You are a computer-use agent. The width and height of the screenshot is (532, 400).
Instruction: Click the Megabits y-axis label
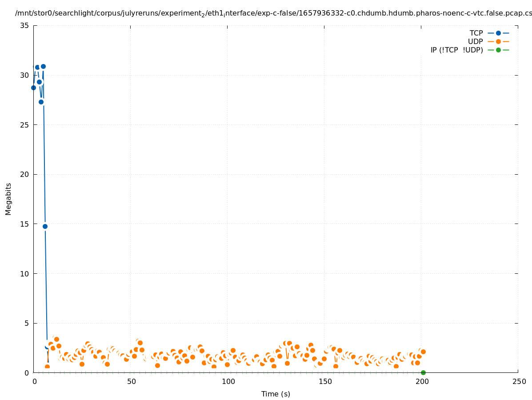coord(8,199)
